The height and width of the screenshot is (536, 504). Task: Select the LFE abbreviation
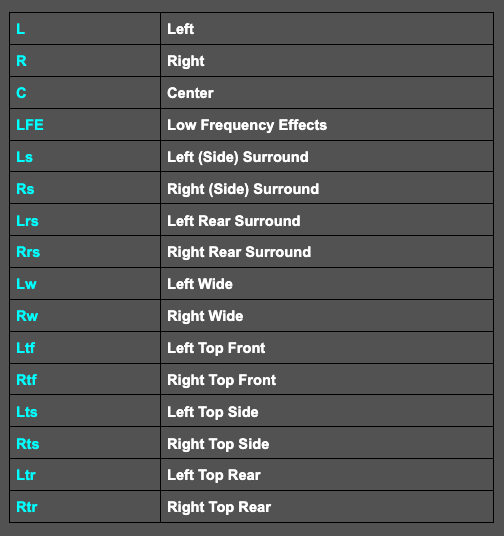30,125
